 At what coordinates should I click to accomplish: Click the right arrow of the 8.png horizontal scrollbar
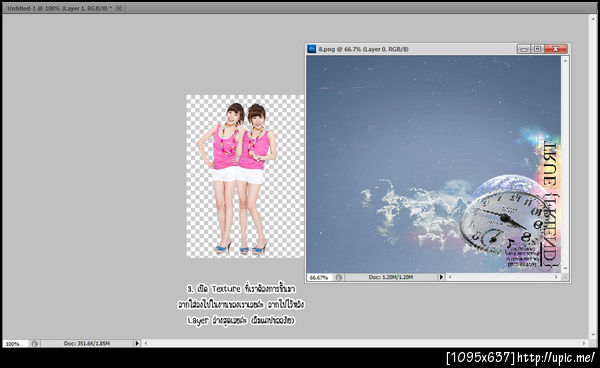556,277
